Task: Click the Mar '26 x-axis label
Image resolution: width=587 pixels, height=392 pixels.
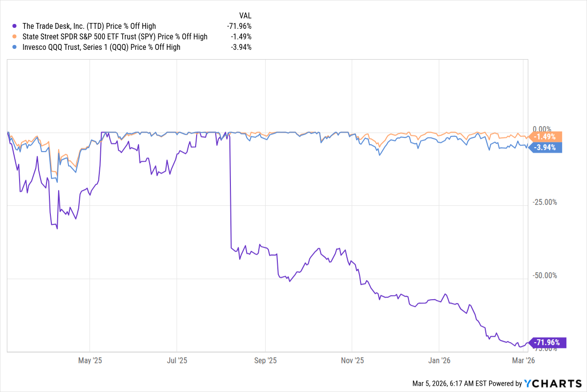Action: (523, 361)
